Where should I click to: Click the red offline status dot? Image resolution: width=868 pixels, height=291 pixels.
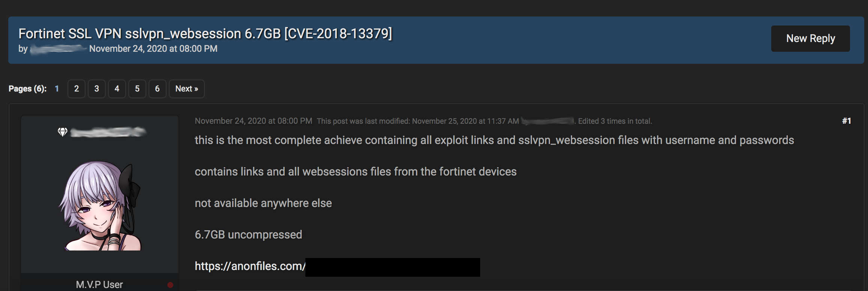[170, 285]
